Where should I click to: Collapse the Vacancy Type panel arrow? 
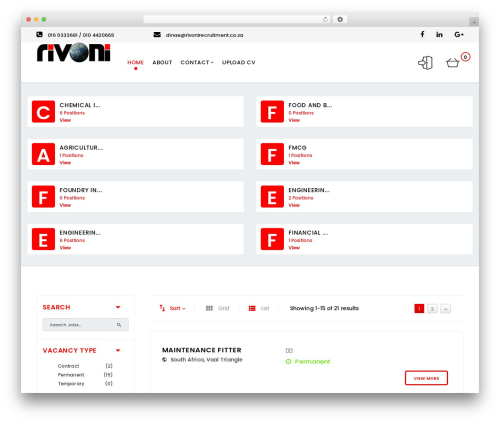pyautogui.click(x=118, y=350)
